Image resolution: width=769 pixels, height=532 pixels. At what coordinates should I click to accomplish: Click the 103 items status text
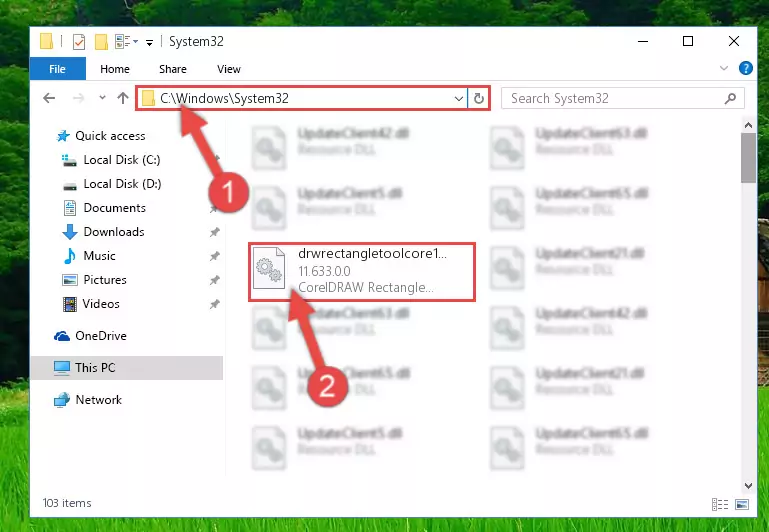(x=67, y=503)
